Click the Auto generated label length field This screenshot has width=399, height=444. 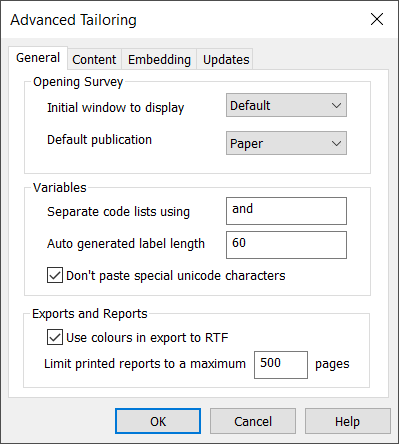(x=286, y=245)
